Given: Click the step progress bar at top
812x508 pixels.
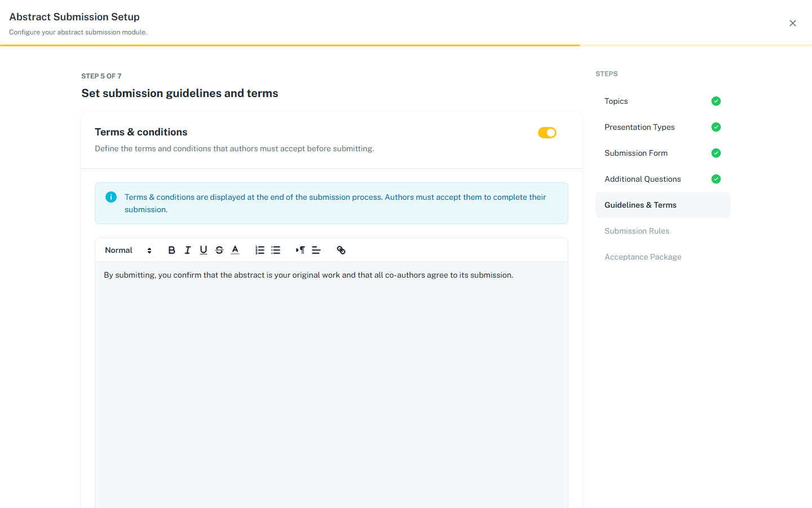Looking at the screenshot, I should [x=406, y=45].
